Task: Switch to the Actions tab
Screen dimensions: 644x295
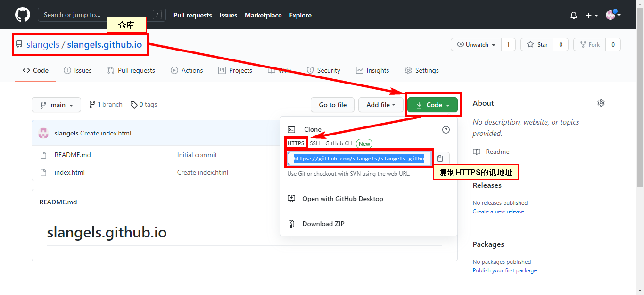Action: coord(187,70)
